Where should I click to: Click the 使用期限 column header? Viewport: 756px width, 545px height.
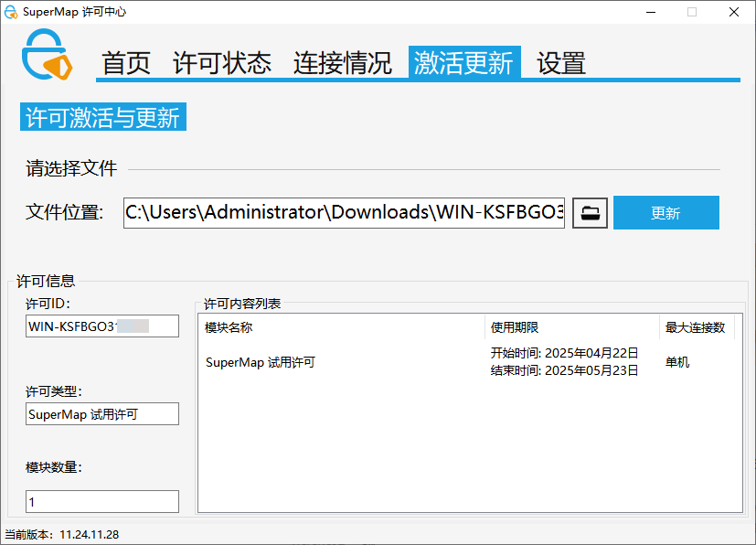pyautogui.click(x=572, y=327)
